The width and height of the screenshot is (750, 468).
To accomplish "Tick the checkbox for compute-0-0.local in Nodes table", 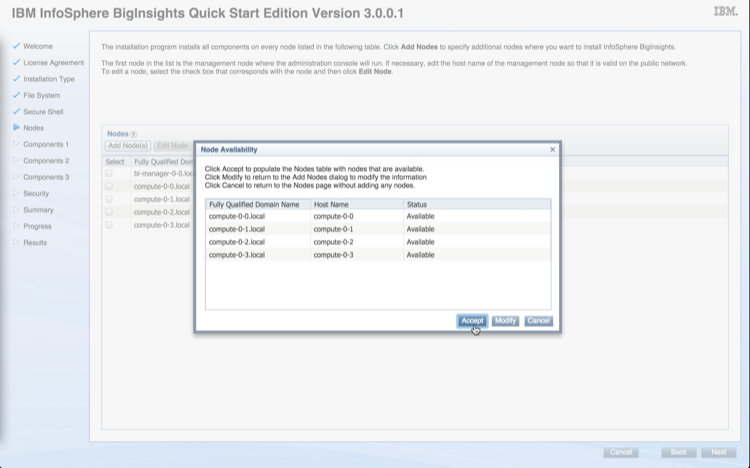I will click(x=109, y=186).
